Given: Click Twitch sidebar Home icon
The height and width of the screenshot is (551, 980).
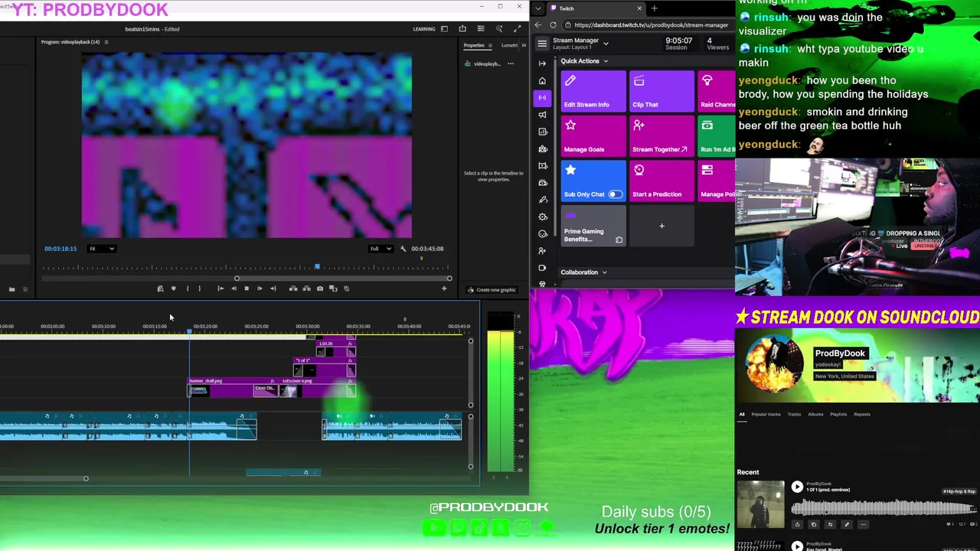Looking at the screenshot, I should coord(542,80).
